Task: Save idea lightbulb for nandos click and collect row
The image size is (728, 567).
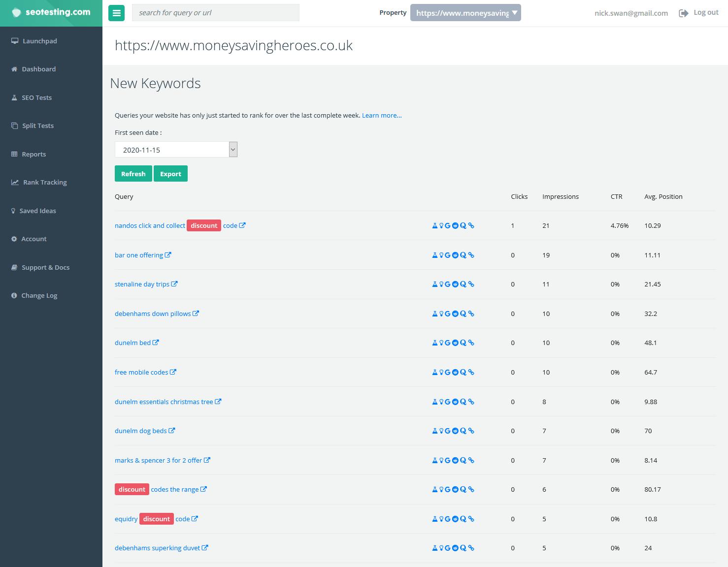Action: tap(441, 225)
